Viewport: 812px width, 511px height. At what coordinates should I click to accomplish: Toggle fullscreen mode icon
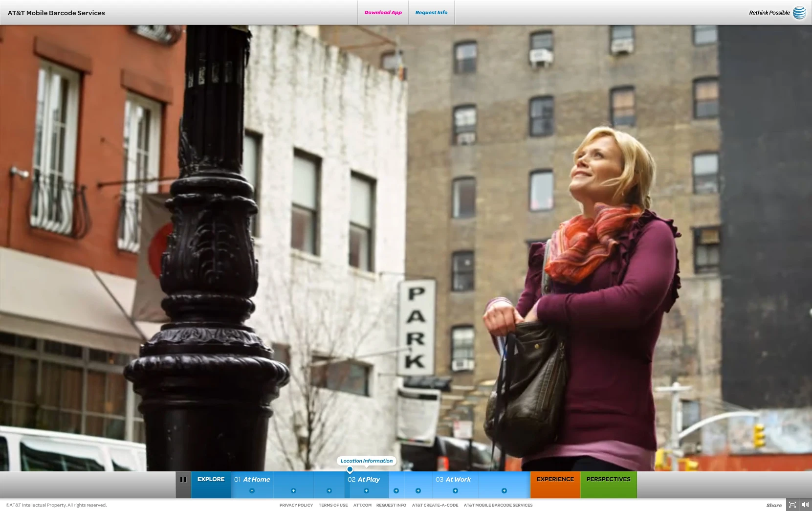click(792, 505)
